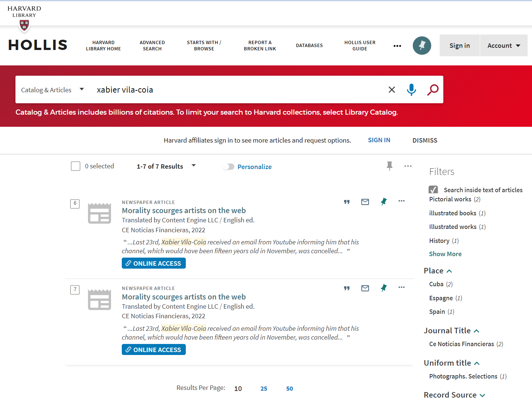Viewport: 532px width, 409px height.
Task: Submit search with magnifying glass icon
Action: click(x=433, y=90)
